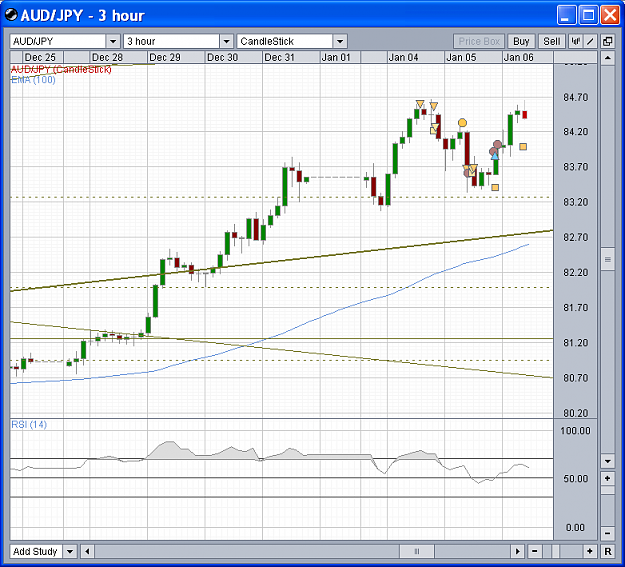Image resolution: width=625 pixels, height=567 pixels.
Task: Click the horizontal zoom in plus button
Action: [590, 552]
